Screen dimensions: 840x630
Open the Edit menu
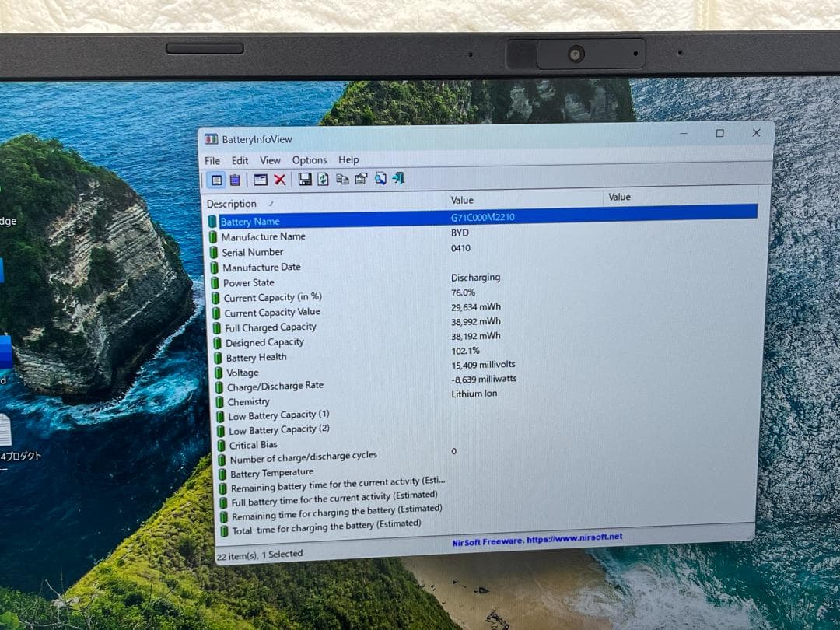point(240,161)
